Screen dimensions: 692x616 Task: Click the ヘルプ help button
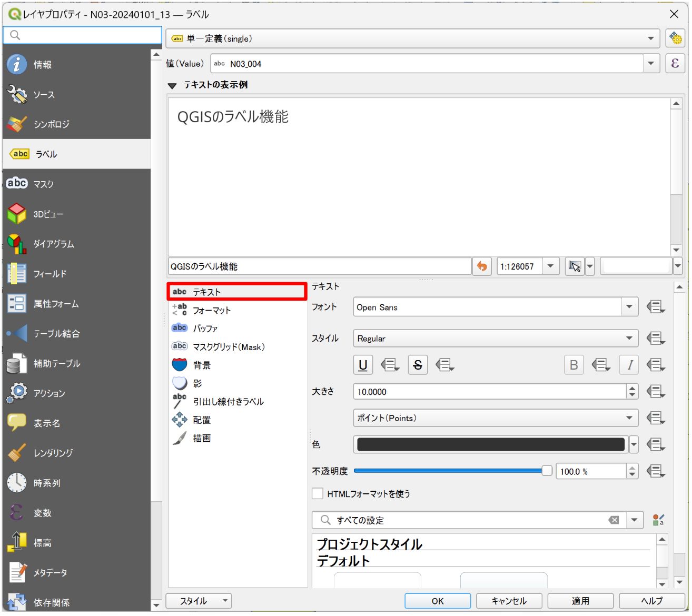[651, 601]
